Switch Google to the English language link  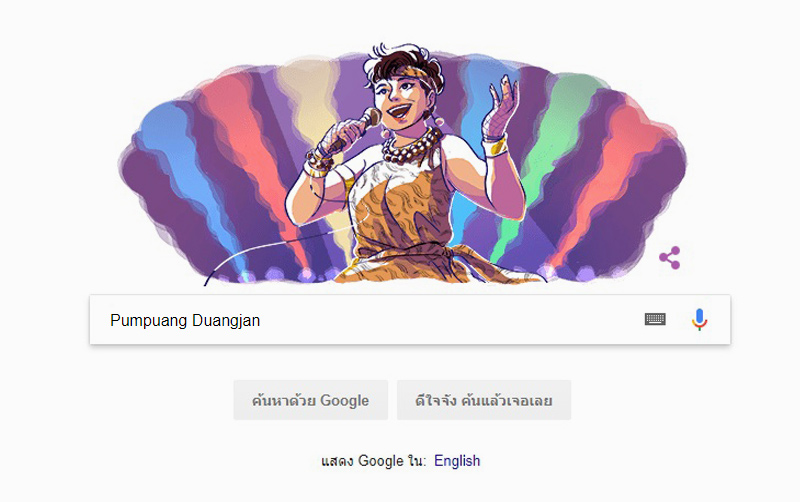click(x=457, y=461)
